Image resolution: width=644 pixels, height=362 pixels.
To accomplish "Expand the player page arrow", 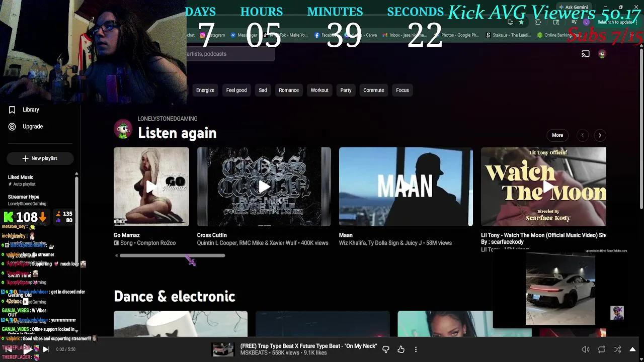I will coord(632,349).
